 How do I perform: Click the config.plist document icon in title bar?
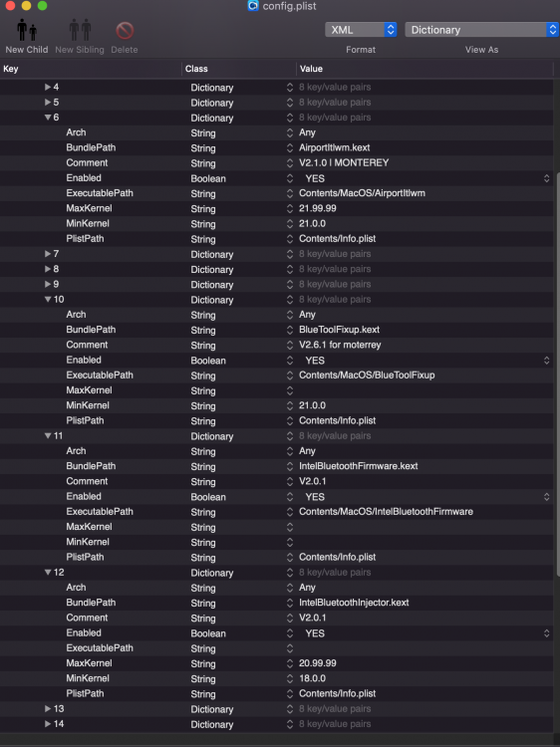(x=253, y=6)
